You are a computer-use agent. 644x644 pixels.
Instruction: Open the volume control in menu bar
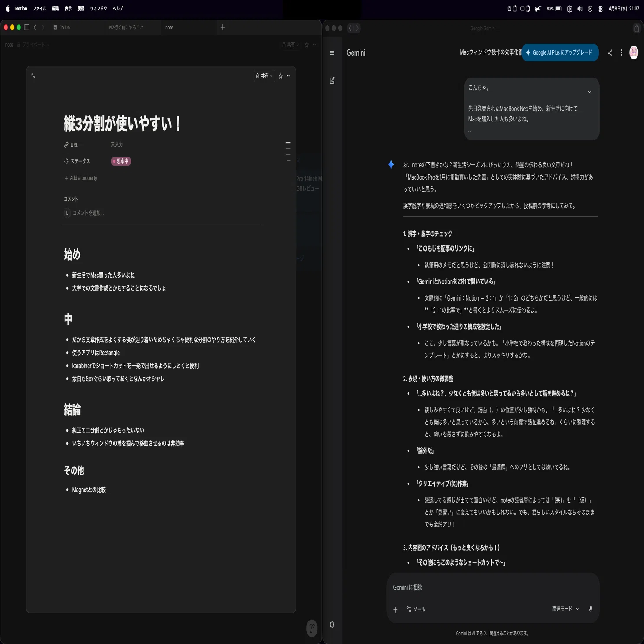click(580, 9)
